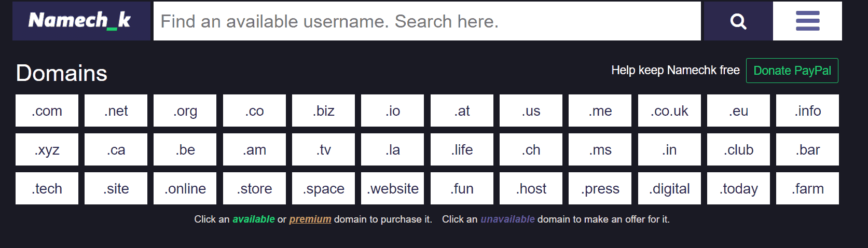Select the .net domain tile
The image size is (868, 248).
coord(116,111)
